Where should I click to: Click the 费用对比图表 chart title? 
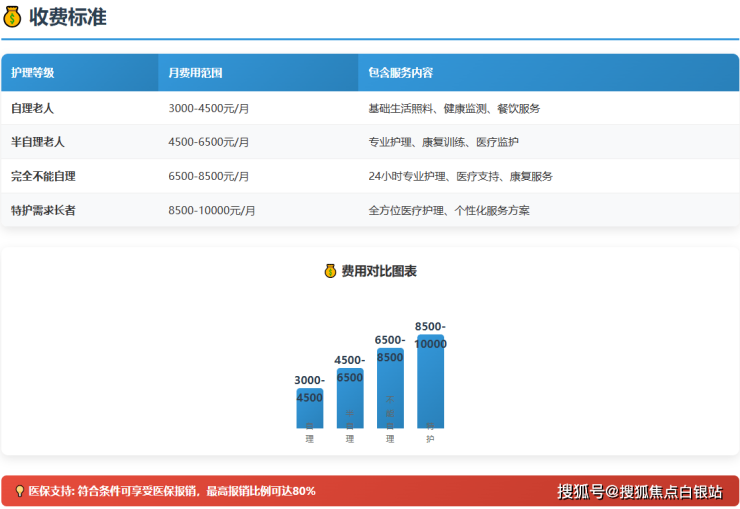(x=378, y=271)
